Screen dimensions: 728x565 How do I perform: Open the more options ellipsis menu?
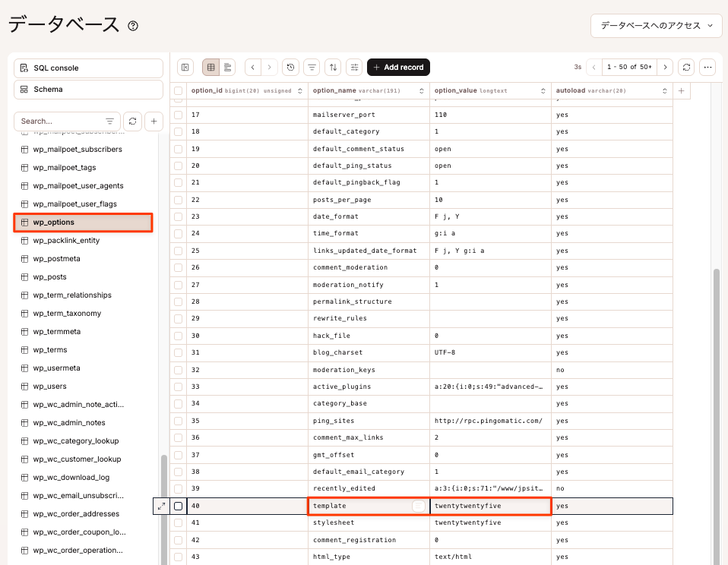pos(707,68)
